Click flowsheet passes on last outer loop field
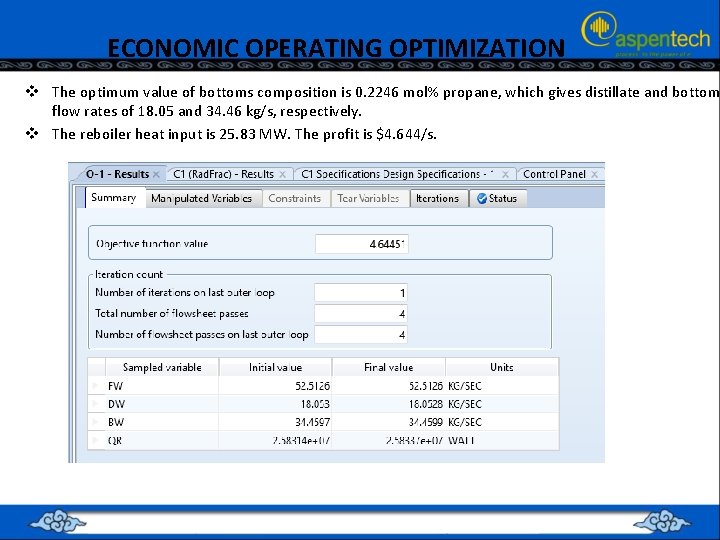The width and height of the screenshot is (720, 540). [361, 335]
